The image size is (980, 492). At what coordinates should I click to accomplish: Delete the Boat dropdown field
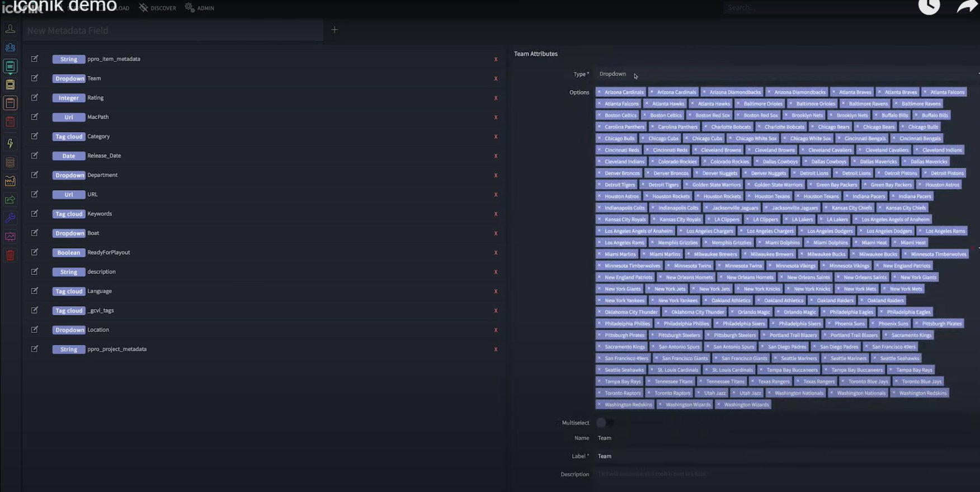pyautogui.click(x=496, y=233)
